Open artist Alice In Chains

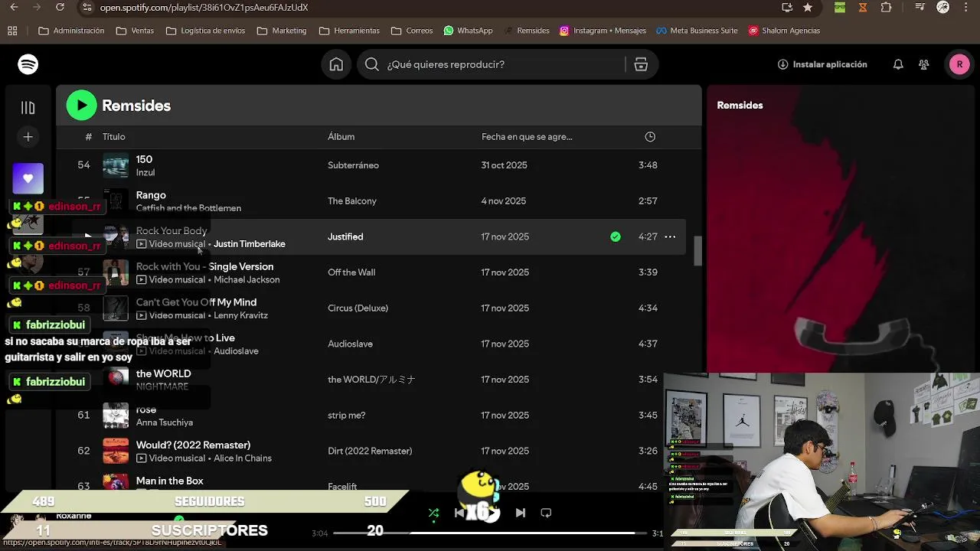(243, 458)
